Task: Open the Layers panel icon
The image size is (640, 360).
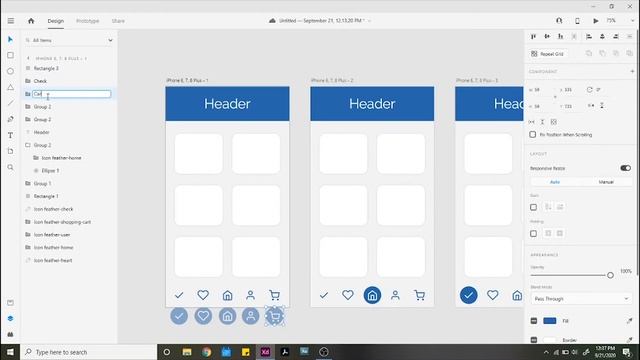Action: click(10, 318)
